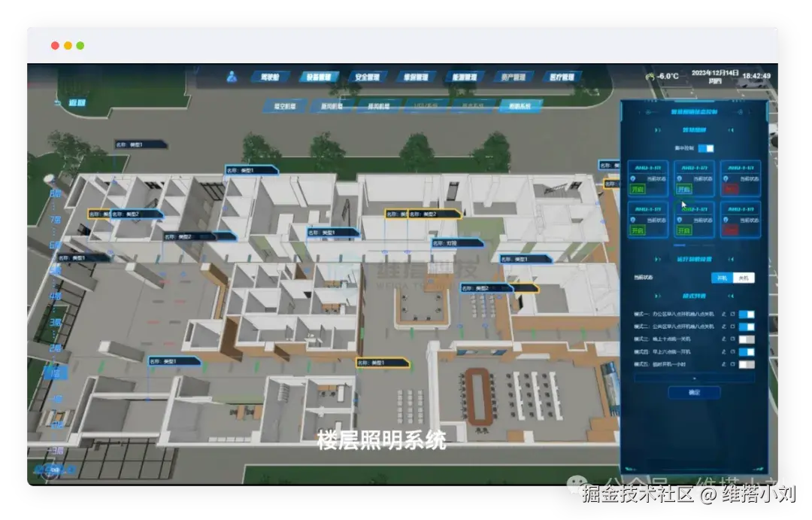Open the 设备管理 top navigation tab
812x520 pixels.
point(319,78)
